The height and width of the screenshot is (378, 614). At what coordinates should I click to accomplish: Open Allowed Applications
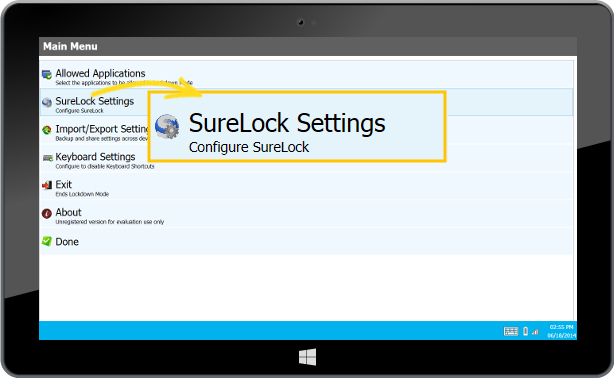306,75
